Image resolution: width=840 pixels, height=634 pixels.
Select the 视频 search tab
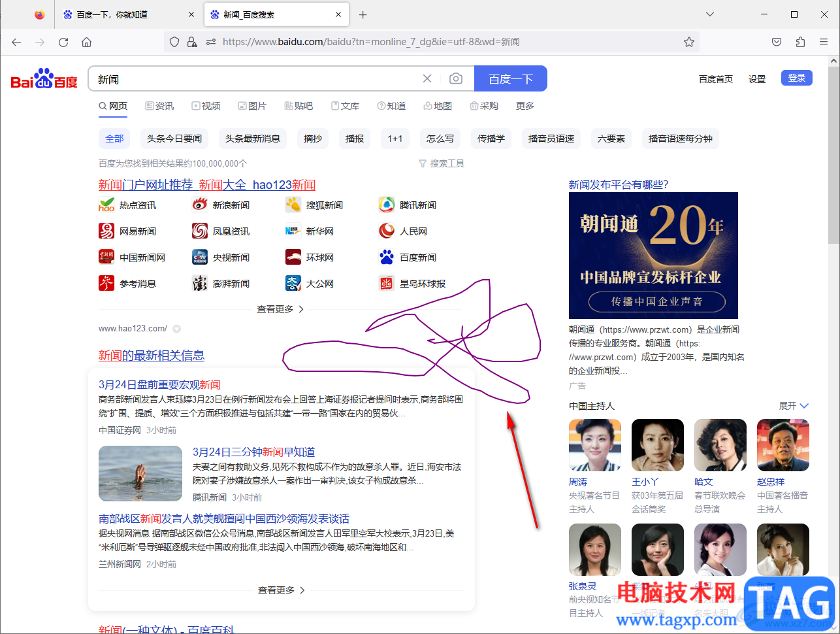pos(206,106)
